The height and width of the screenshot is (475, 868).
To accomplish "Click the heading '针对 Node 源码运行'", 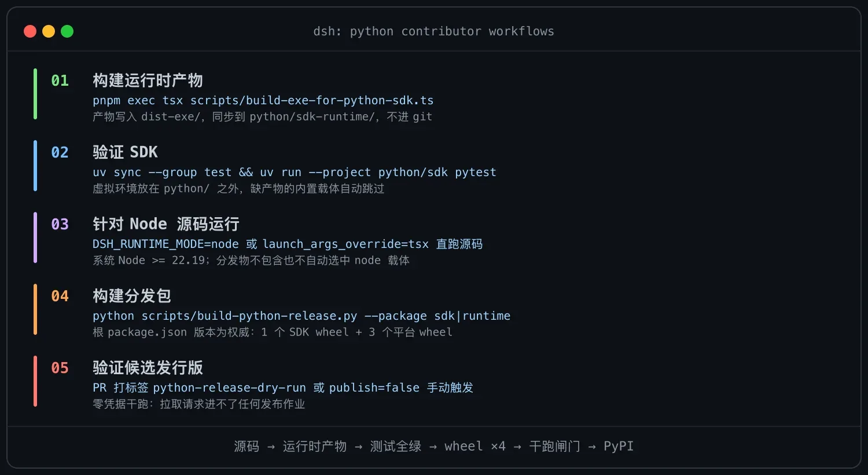I will point(166,224).
